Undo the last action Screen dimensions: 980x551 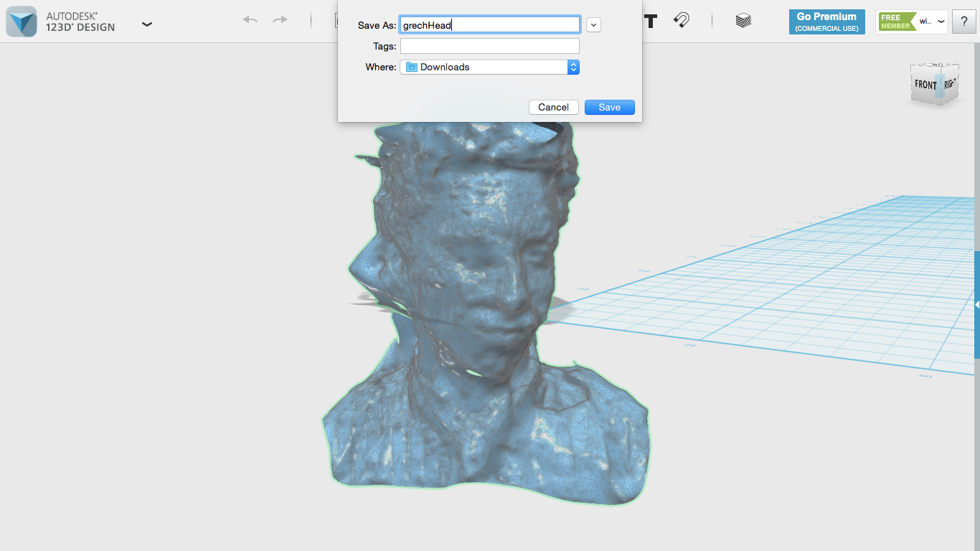coord(250,20)
